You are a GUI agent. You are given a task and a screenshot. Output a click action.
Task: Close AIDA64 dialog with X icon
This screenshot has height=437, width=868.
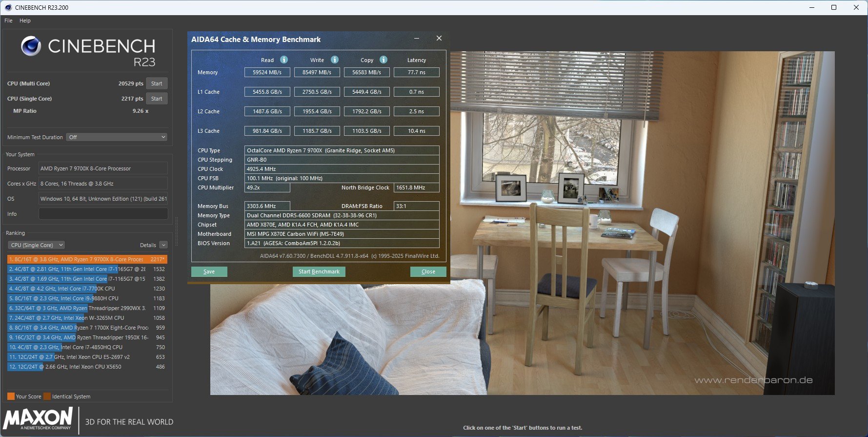click(x=439, y=38)
